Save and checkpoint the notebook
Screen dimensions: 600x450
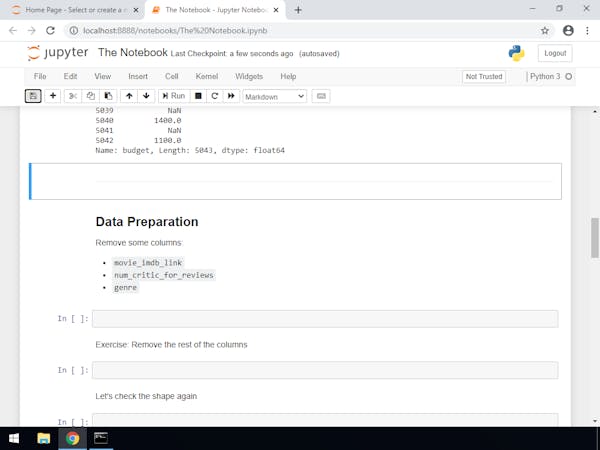pyautogui.click(x=33, y=96)
